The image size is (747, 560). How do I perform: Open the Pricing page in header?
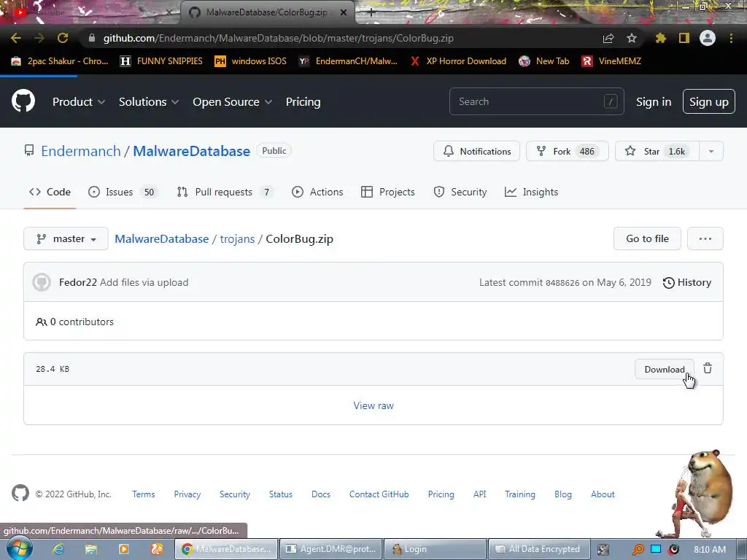coord(303,102)
